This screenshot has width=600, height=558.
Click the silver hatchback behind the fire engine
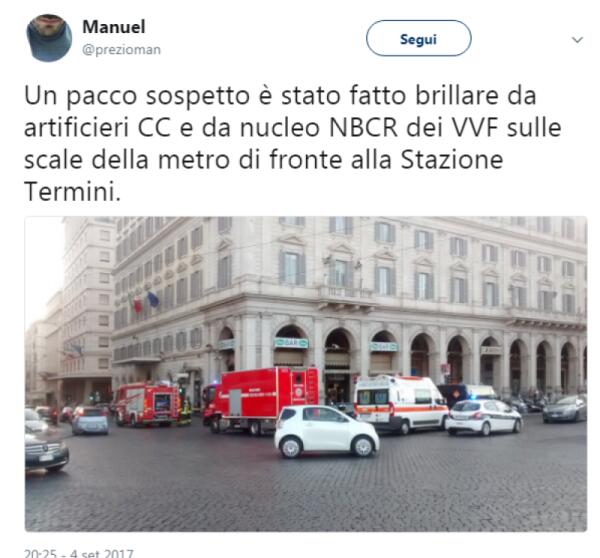90,421
